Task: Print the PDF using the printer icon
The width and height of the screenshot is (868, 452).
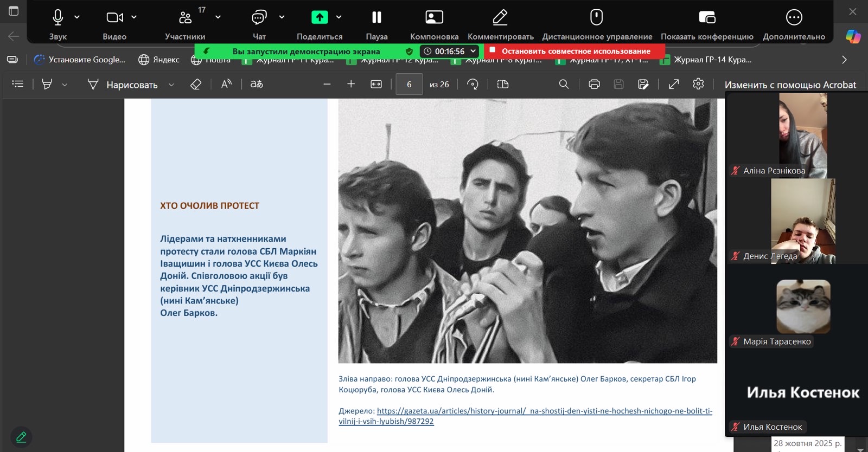Action: (x=594, y=84)
